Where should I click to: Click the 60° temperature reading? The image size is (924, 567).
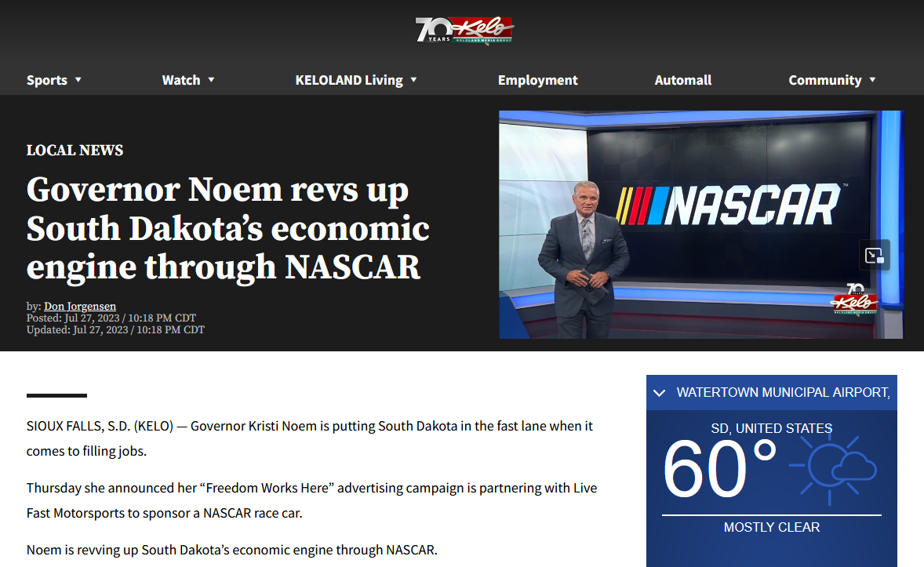point(719,469)
